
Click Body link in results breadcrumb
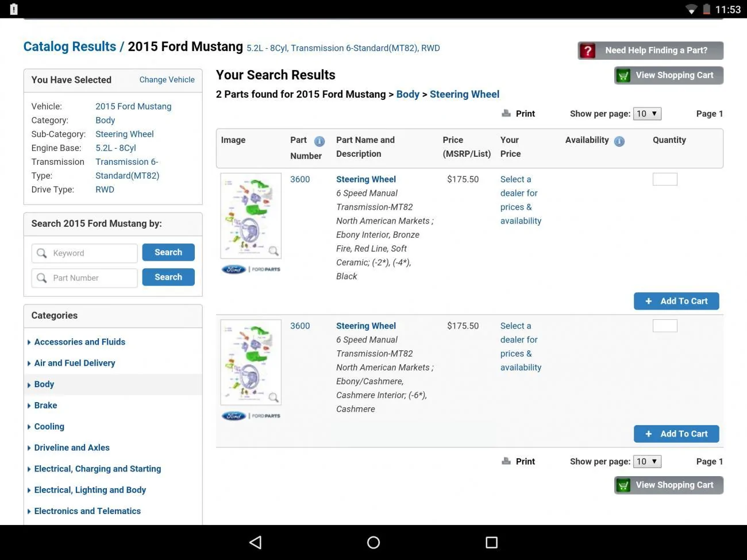[x=407, y=94]
